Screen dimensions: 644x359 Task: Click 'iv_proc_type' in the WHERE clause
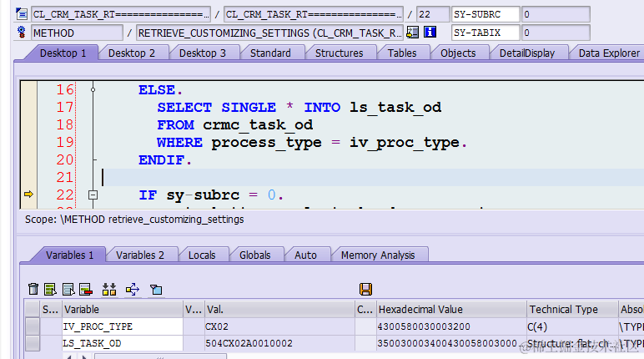[x=405, y=143]
